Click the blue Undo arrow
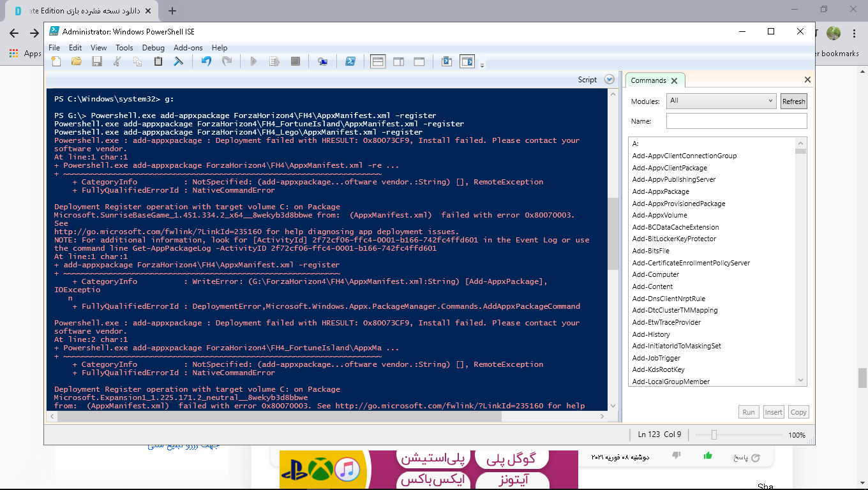The height and width of the screenshot is (490, 868). click(x=206, y=62)
